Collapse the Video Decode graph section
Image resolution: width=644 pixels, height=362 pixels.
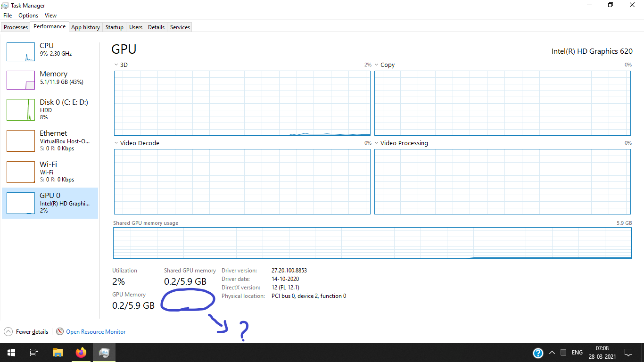click(116, 143)
